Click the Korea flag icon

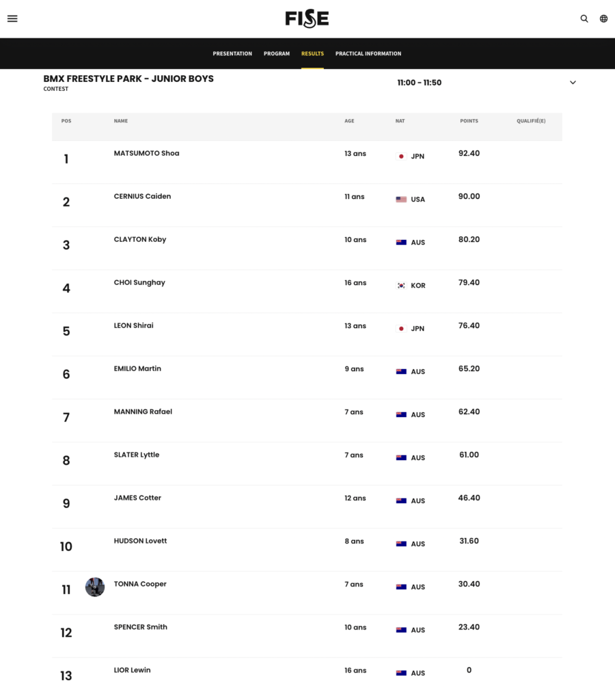tap(401, 286)
